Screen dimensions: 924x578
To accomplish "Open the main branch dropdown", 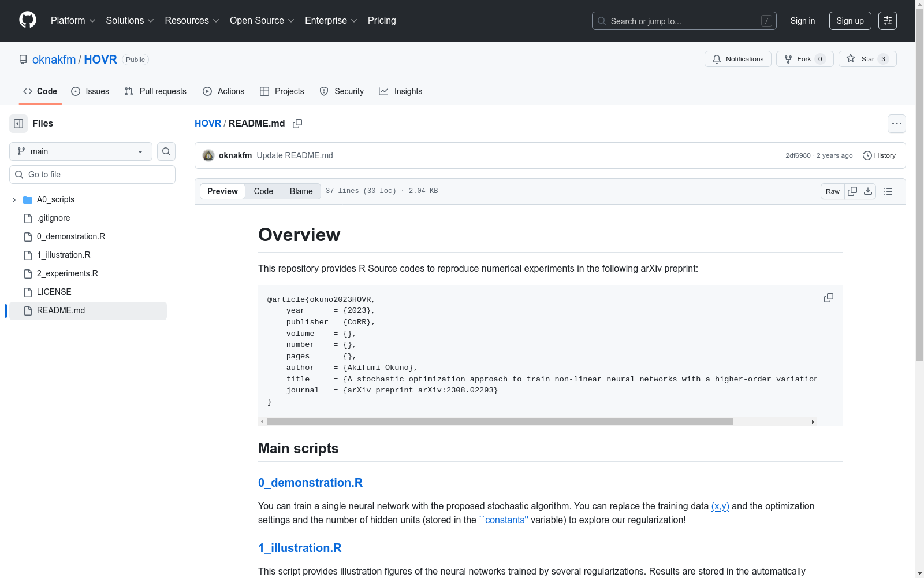I will 81,151.
